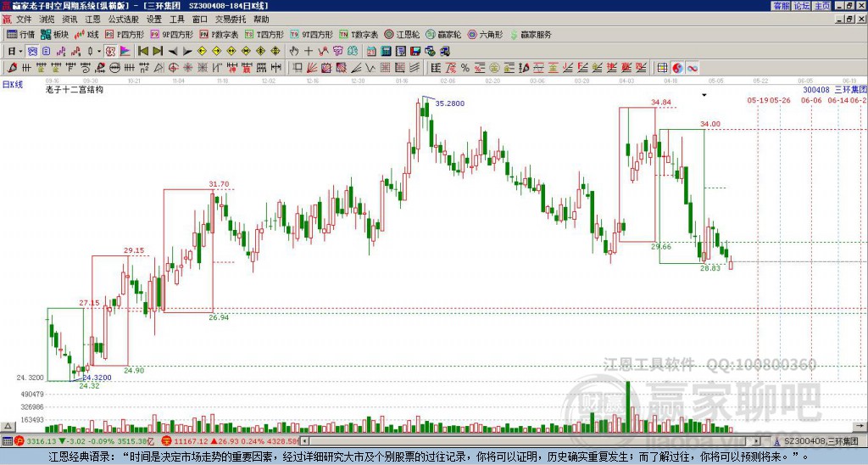Open 赢家服务 with the dollar icon
The width and height of the screenshot is (868, 465).
click(x=531, y=34)
